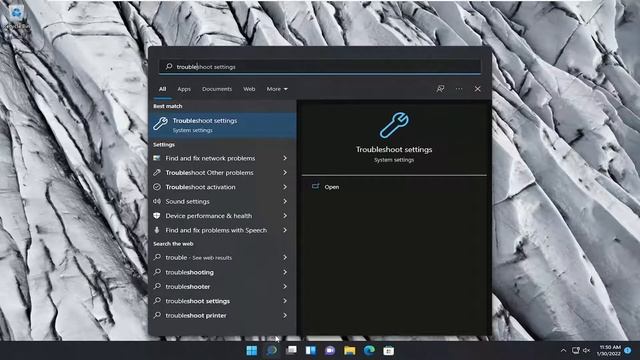640x360 pixels.
Task: Open the three-dot options menu
Action: pyautogui.click(x=459, y=89)
